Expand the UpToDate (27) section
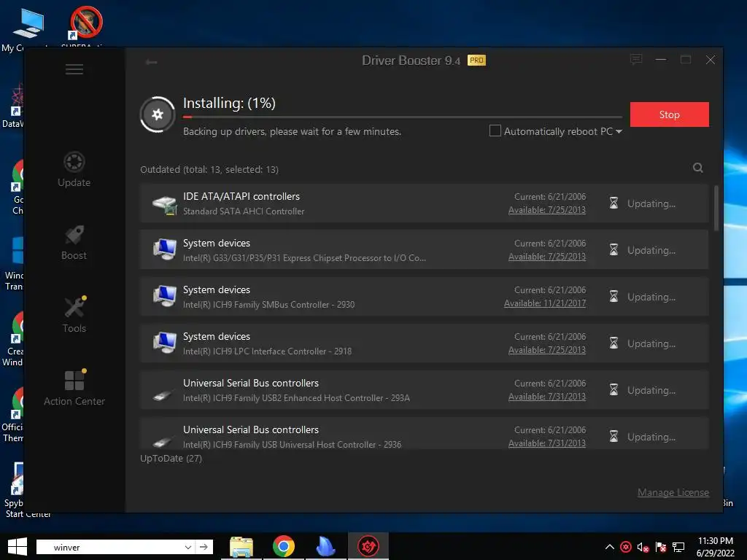The height and width of the screenshot is (560, 747). point(171,459)
